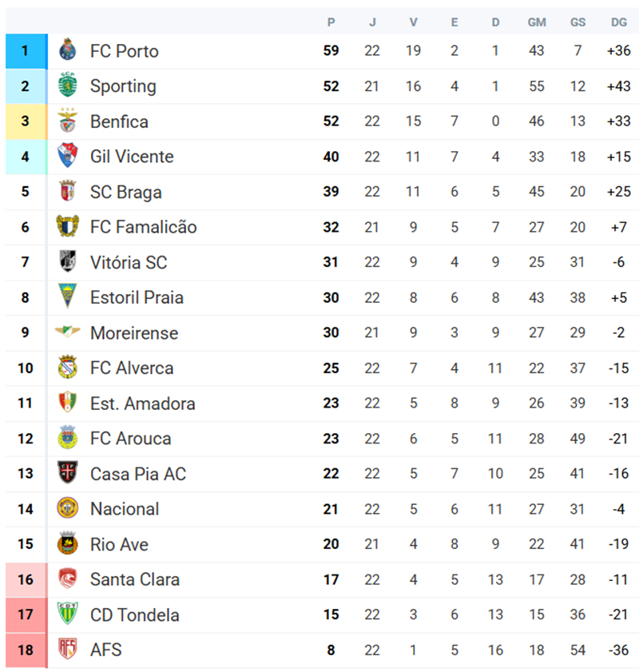This screenshot has width=639, height=672.
Task: Sort table by P points column
Action: [x=331, y=22]
